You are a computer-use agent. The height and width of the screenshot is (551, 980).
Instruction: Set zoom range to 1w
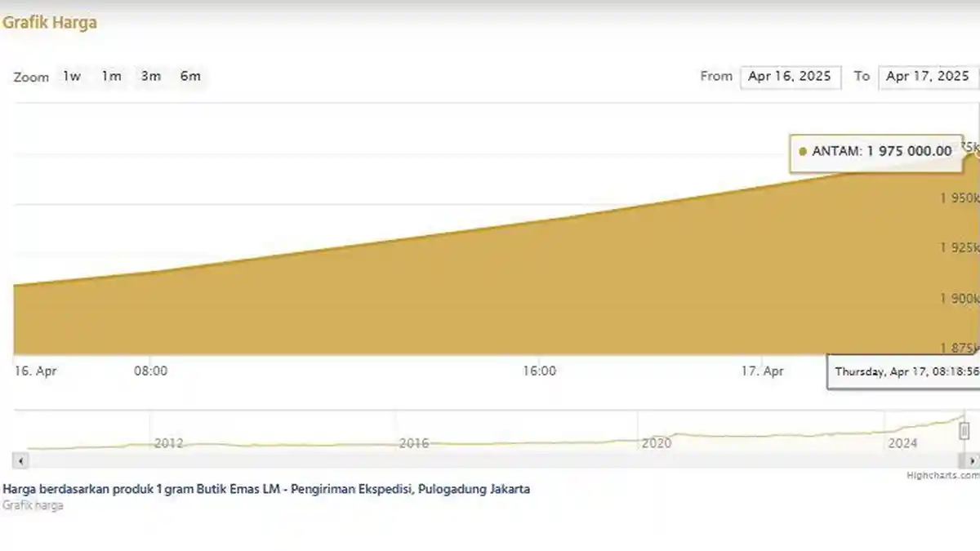(x=72, y=76)
